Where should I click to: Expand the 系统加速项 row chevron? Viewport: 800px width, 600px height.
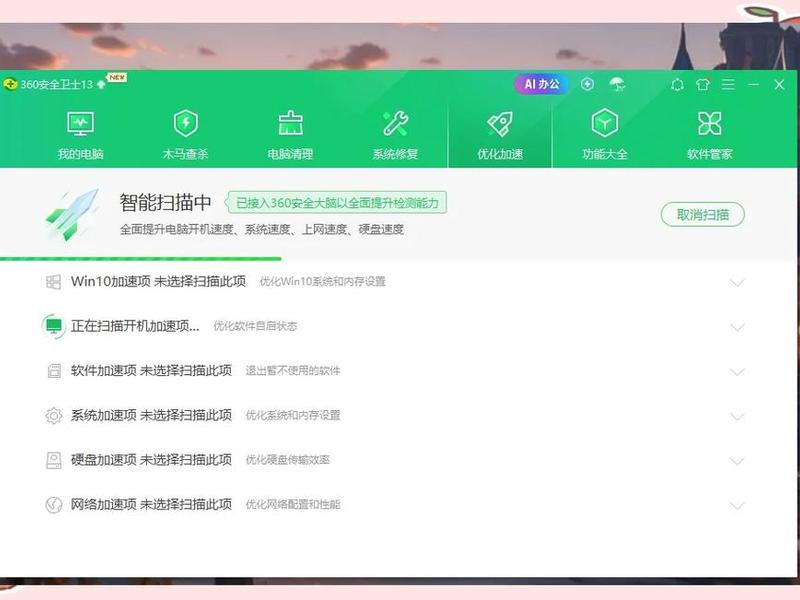[737, 416]
